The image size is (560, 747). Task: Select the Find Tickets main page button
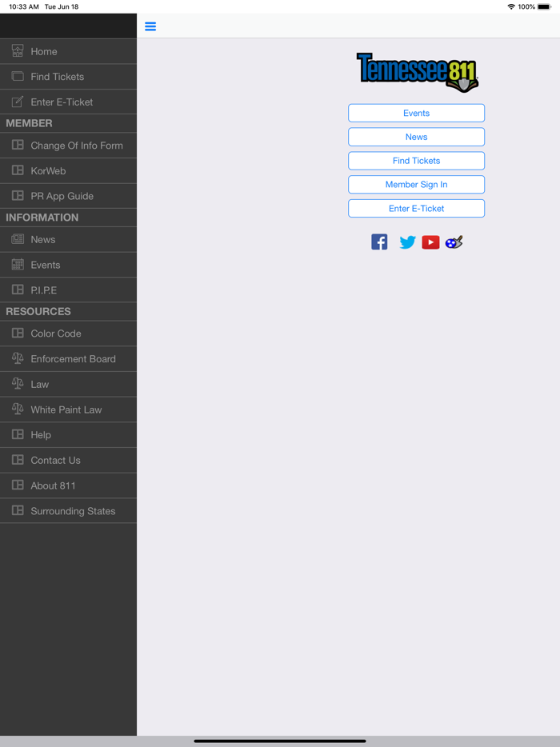pos(417,161)
